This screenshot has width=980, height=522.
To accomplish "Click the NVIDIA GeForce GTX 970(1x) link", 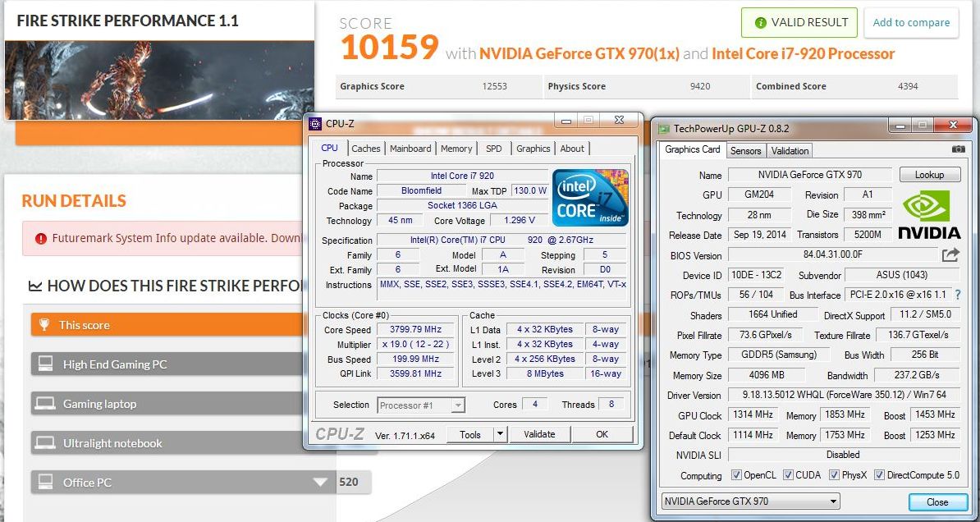I will (x=579, y=54).
